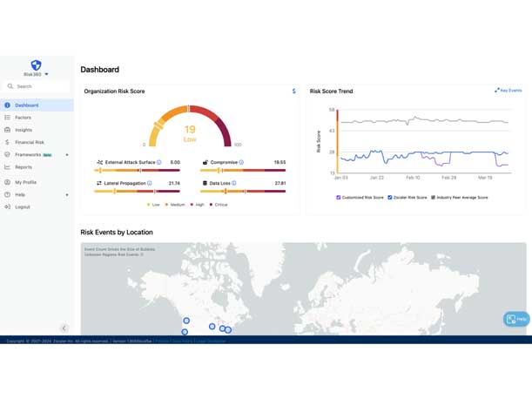Image resolution: width=532 pixels, height=399 pixels.
Task: Toggle Industry Peer Average Score checkbox
Action: point(433,198)
